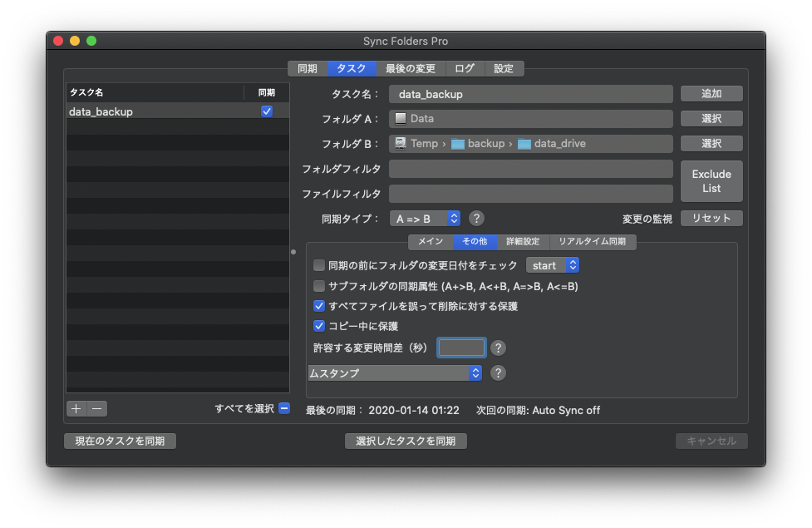This screenshot has height=528, width=812.
Task: Click help icon beside time difference field
Action: pyautogui.click(x=498, y=348)
